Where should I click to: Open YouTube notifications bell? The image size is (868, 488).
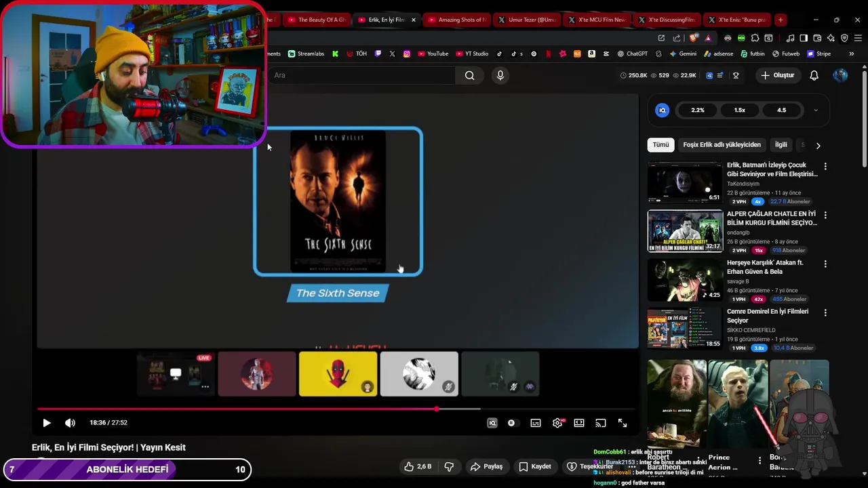pos(814,75)
